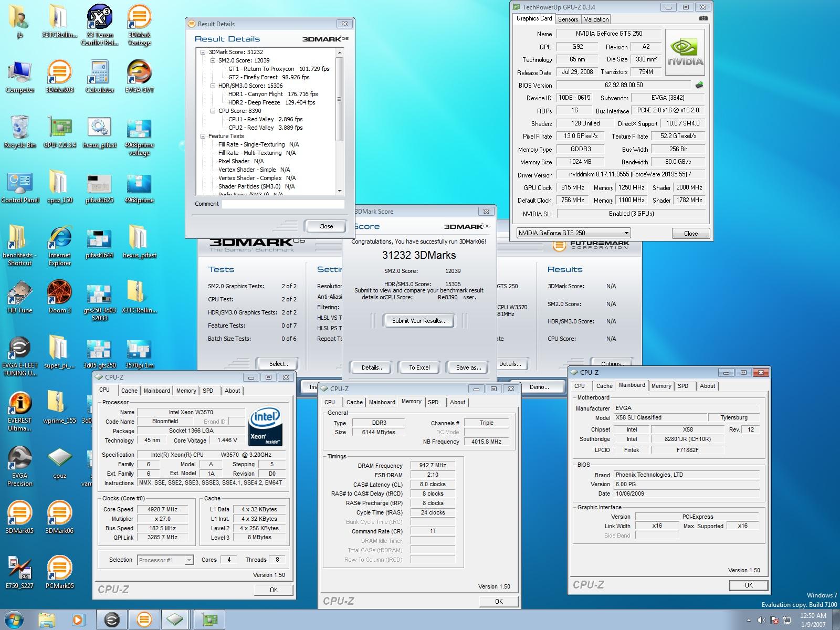Click the Comment input field
Image resolution: width=840 pixels, height=630 pixels.
coord(283,204)
